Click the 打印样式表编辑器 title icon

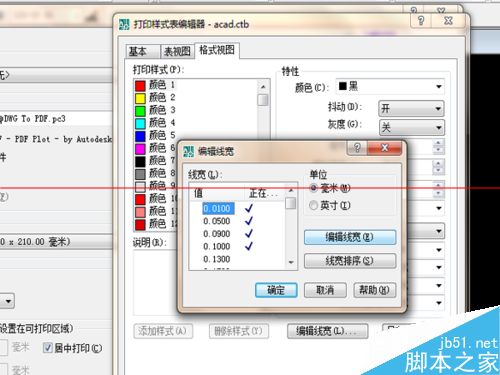[x=124, y=24]
